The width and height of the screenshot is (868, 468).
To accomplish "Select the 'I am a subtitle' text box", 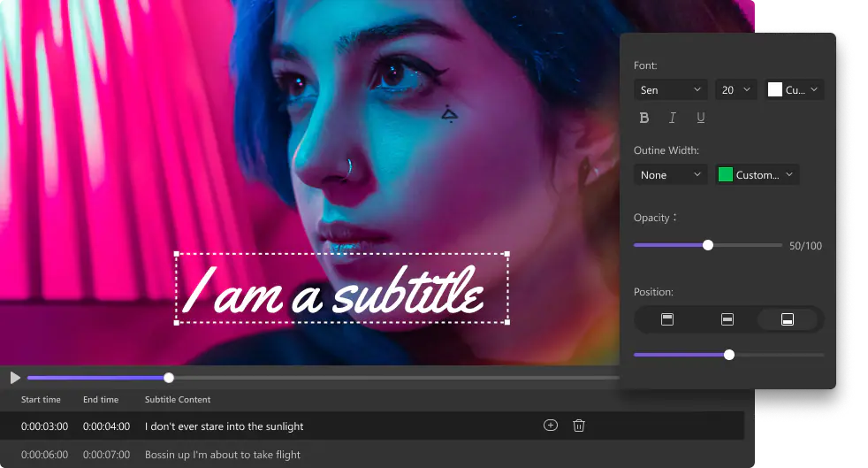I will coord(342,288).
